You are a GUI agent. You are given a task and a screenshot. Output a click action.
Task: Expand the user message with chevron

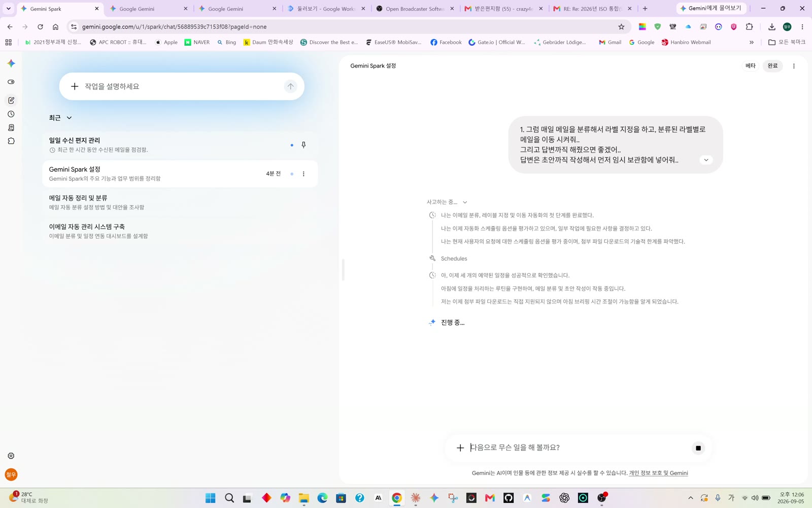coord(706,160)
